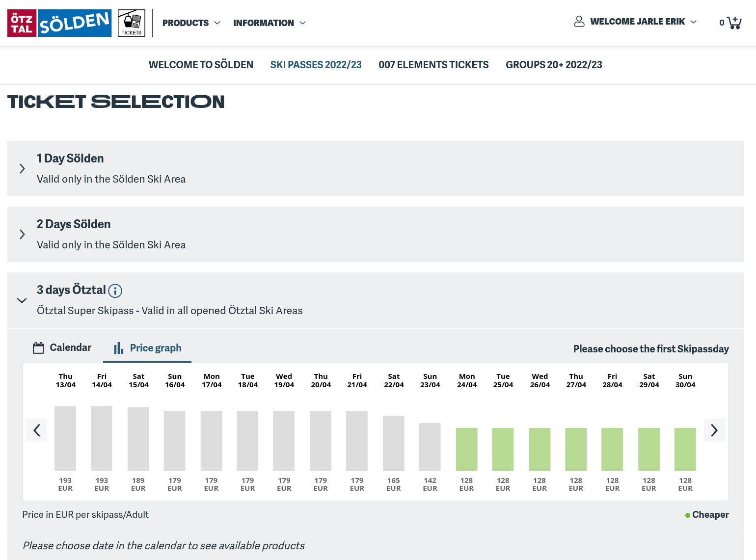Select Wed 19/04 price bar
Viewport: 756px width, 560px height.
click(284, 441)
